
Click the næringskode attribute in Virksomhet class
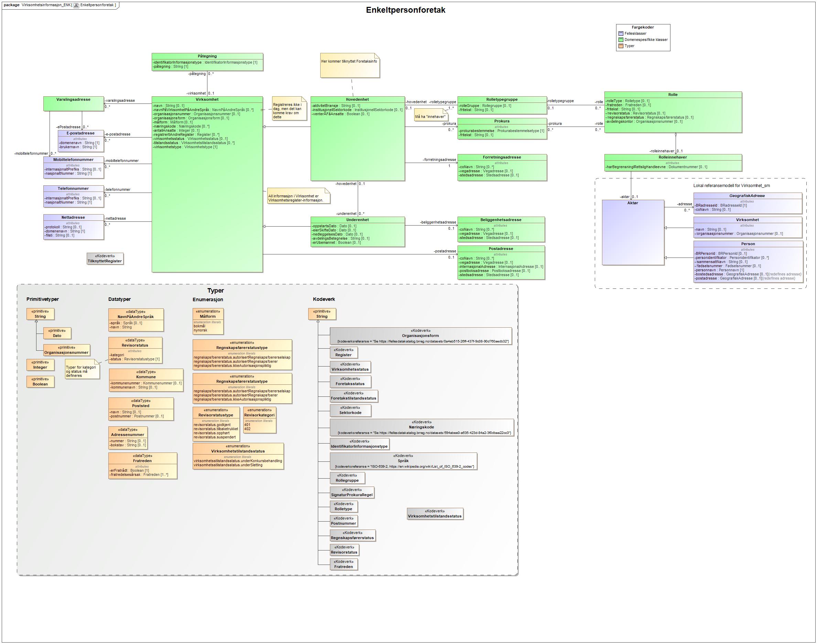tap(181, 126)
